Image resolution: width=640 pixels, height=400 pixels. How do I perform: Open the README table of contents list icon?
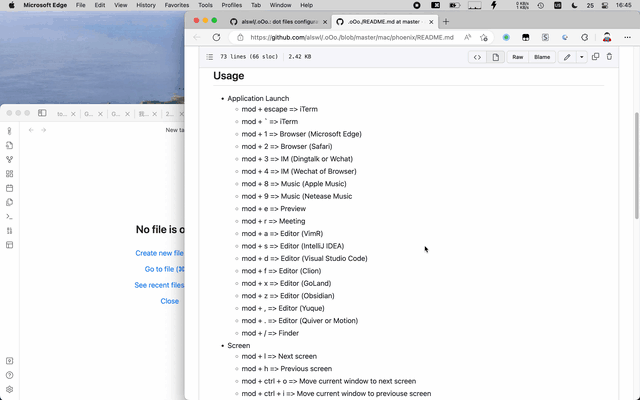(210, 57)
